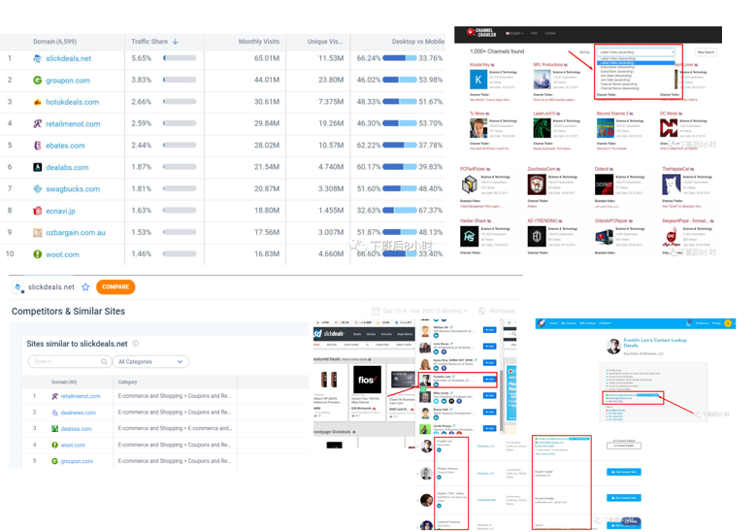Click the ecnavi.jp desktop vs mobile bar

pos(399,211)
